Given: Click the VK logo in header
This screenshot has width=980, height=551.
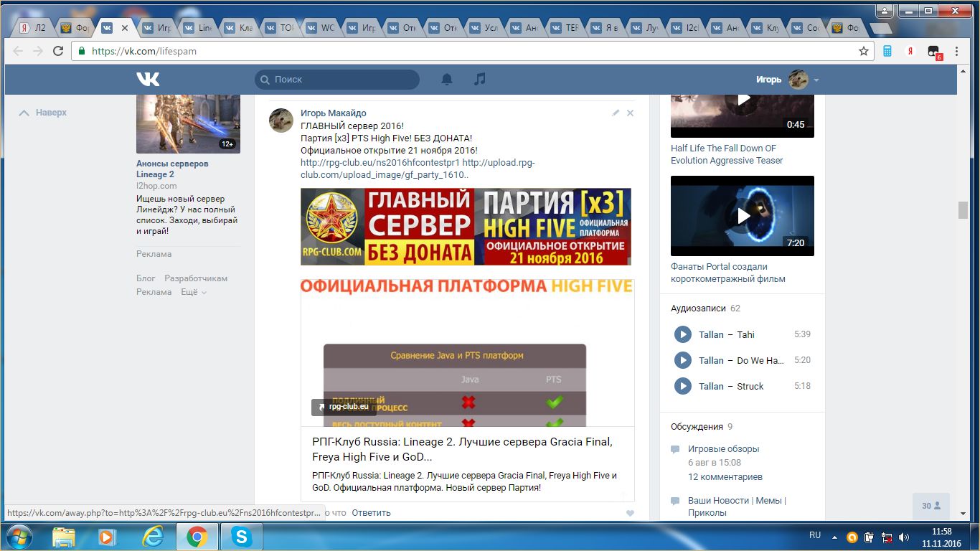Looking at the screenshot, I should coord(149,79).
